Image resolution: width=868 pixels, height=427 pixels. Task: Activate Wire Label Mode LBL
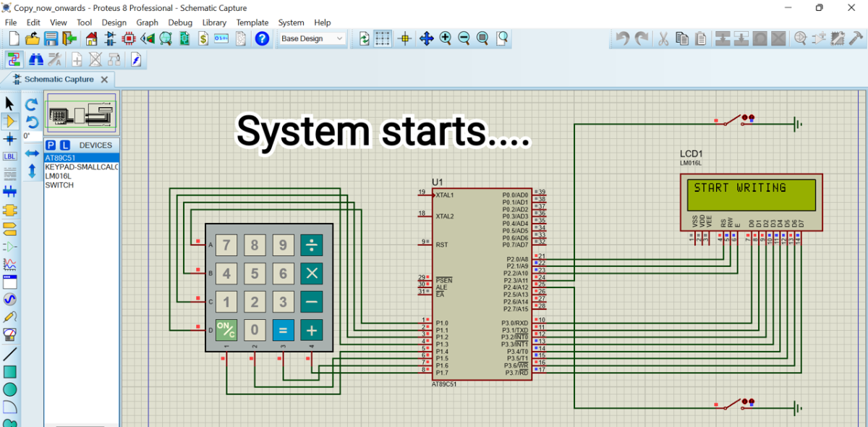point(9,156)
